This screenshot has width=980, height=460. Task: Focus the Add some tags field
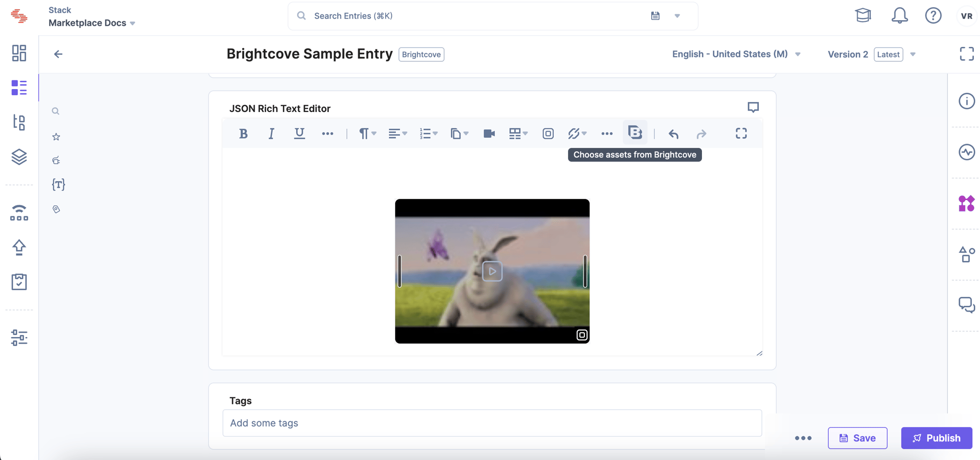[x=492, y=423]
